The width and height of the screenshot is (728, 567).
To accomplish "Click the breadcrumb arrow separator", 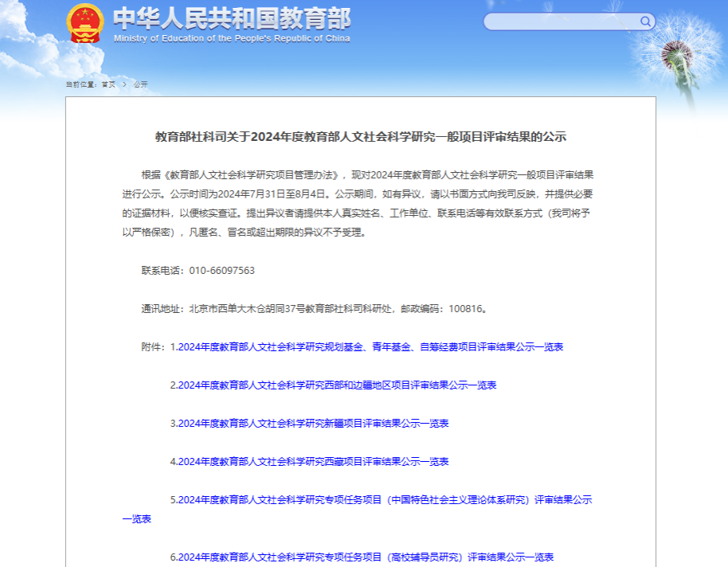I will [x=124, y=84].
